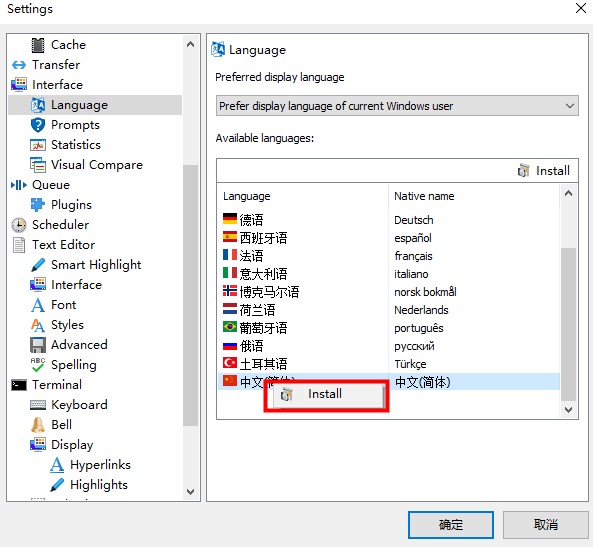The width and height of the screenshot is (593, 547).
Task: Click the Bell icon under Terminal
Action: (38, 425)
